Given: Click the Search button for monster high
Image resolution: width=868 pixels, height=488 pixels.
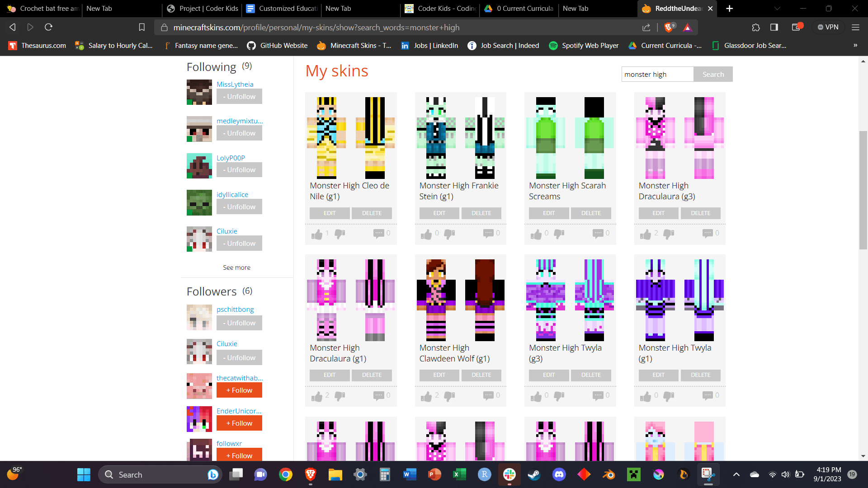Looking at the screenshot, I should [x=713, y=74].
